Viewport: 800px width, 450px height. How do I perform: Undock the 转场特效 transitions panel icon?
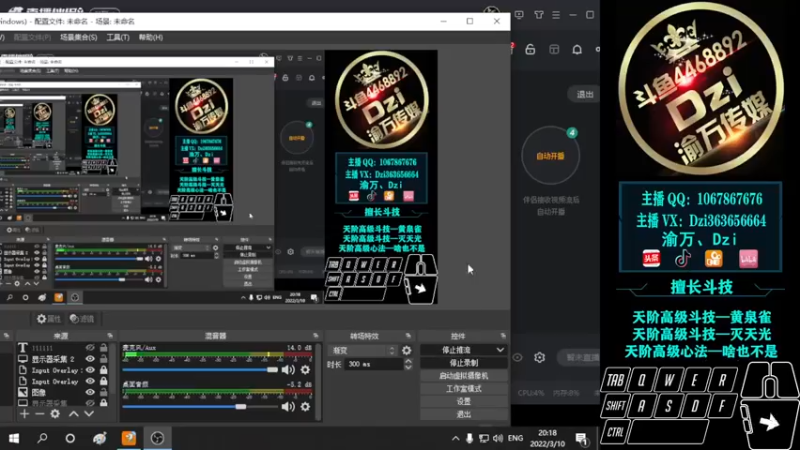coord(408,336)
